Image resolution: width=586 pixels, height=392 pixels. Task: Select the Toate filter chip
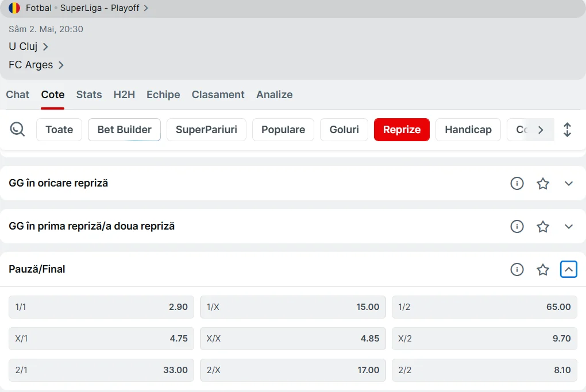[59, 130]
